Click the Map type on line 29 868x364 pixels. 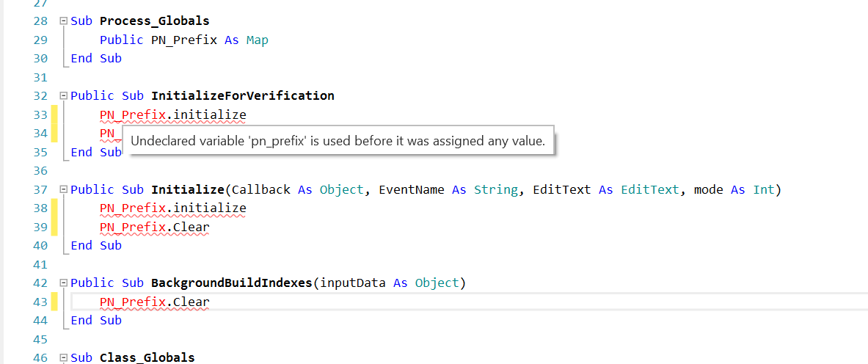click(x=257, y=40)
